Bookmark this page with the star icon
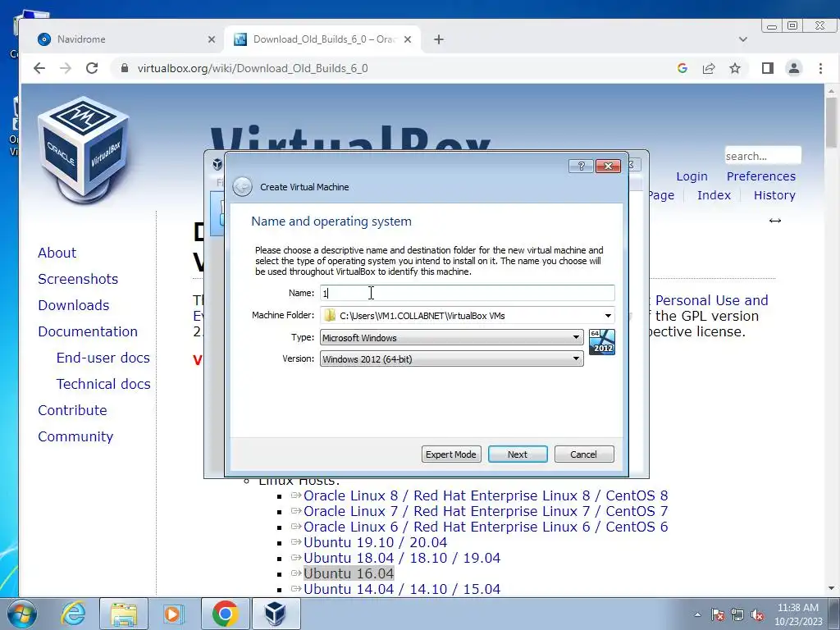The image size is (840, 630). point(735,68)
